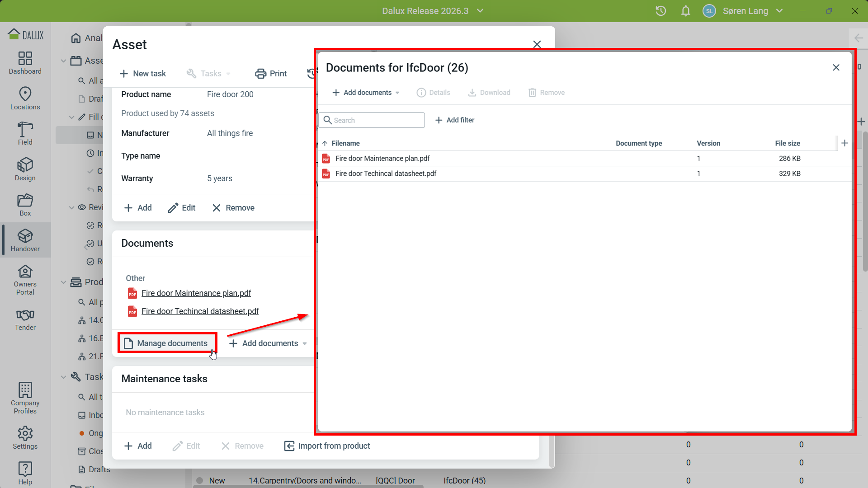Screen dimensions: 868x488
Task: Click IfcDoor (45) cell in background table
Action: click(464, 480)
